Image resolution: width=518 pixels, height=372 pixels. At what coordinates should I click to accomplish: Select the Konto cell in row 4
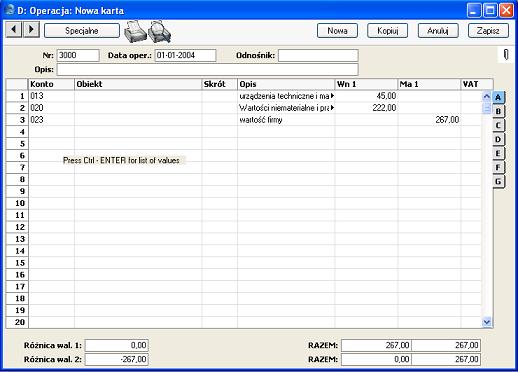51,132
